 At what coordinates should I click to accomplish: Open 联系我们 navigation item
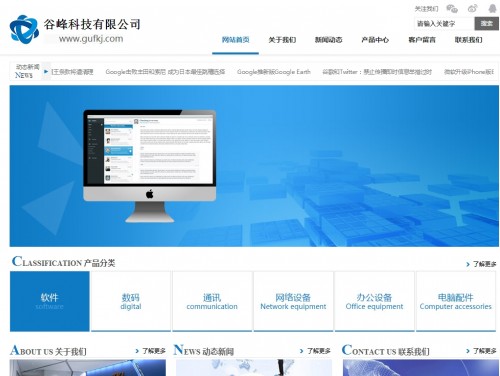[469, 40]
